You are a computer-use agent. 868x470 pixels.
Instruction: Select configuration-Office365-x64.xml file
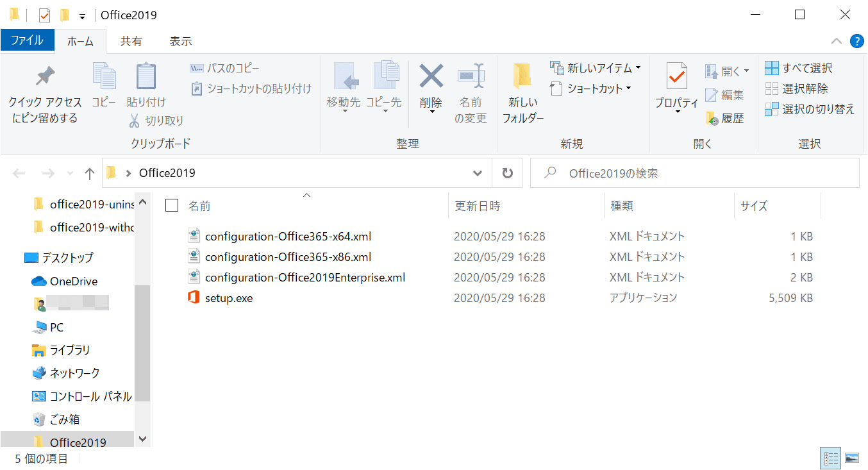[x=288, y=236]
